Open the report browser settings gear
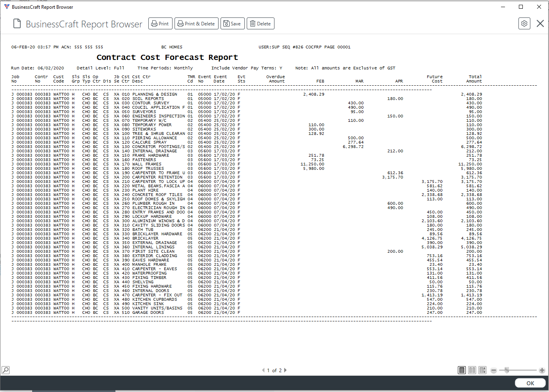 point(524,23)
